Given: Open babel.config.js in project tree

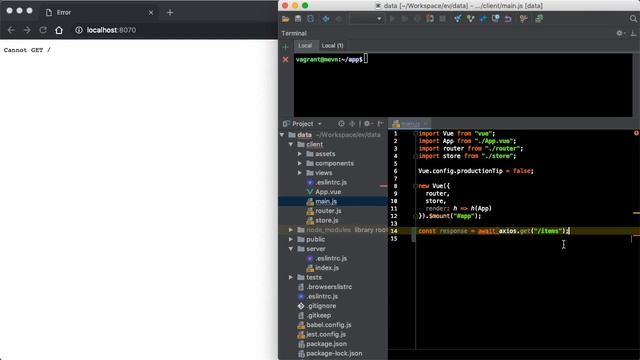Looking at the screenshot, I should pos(329,325).
